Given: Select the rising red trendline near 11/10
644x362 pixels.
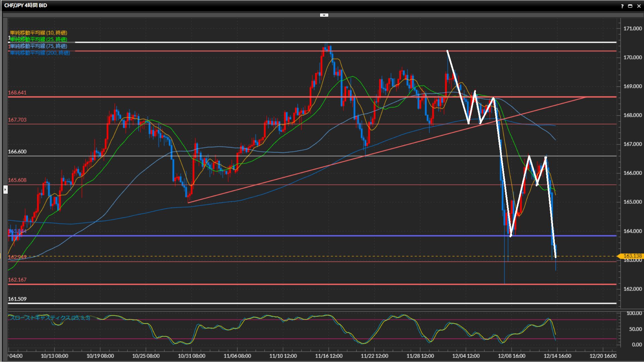Looking at the screenshot, I should [283, 178].
